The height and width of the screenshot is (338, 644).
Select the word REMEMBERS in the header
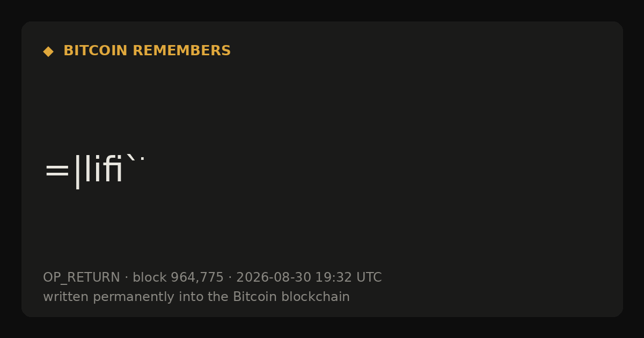coord(181,51)
